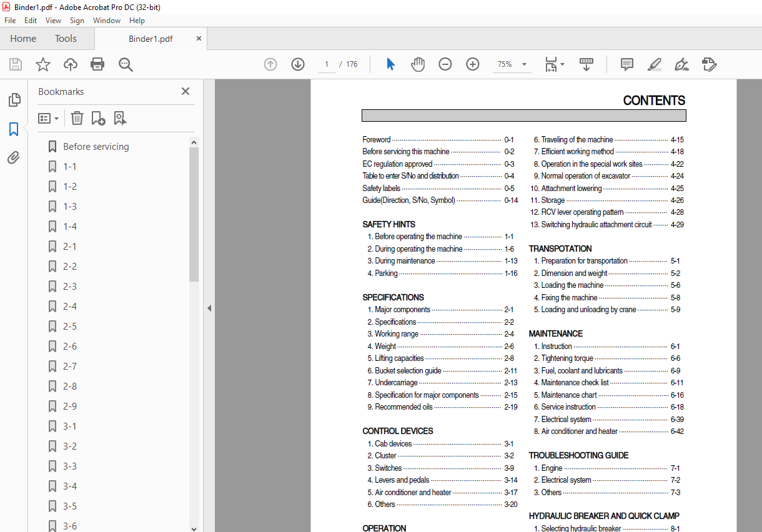Zoom out with the minus icon
This screenshot has width=762, height=532.
[445, 64]
